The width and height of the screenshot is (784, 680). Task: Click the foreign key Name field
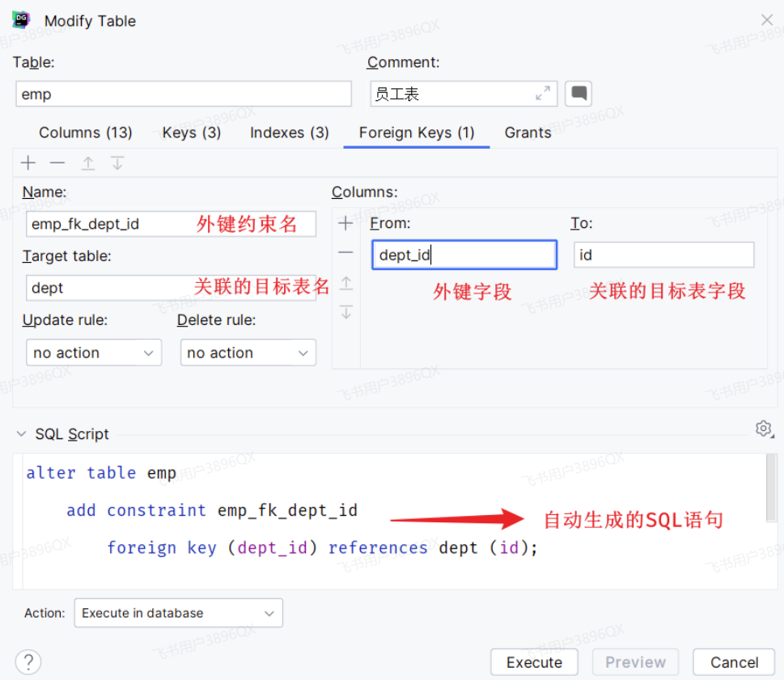[171, 224]
